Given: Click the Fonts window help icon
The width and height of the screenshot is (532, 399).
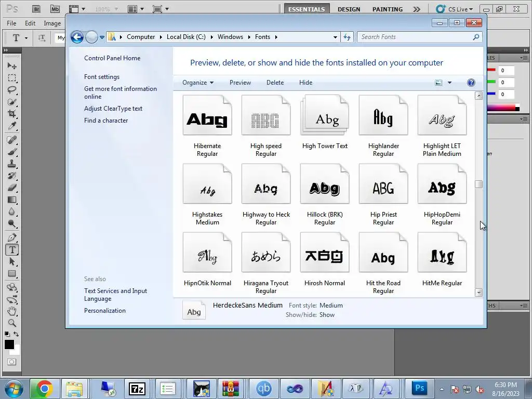Looking at the screenshot, I should (x=471, y=83).
